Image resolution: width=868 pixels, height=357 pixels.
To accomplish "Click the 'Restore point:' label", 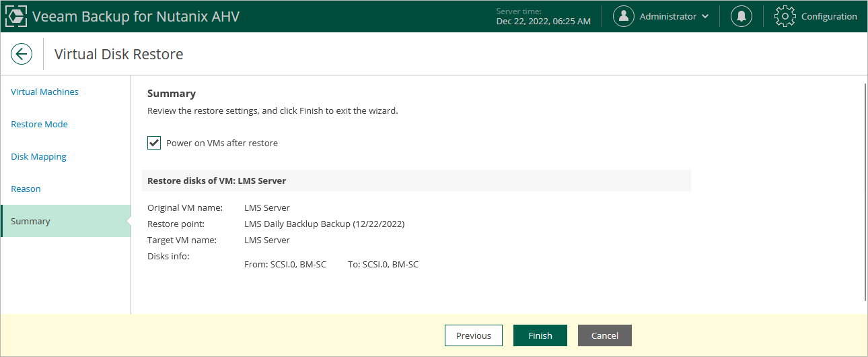I will 176,224.
